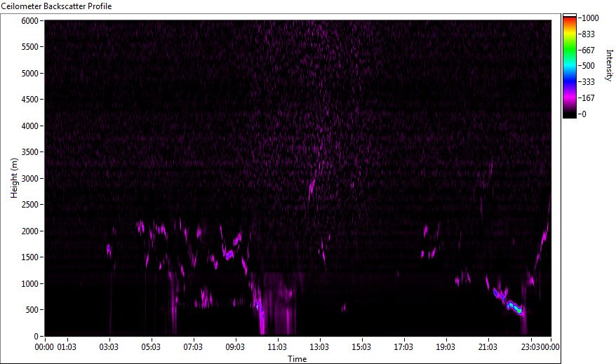Click the 03:03 time tick label
Screen dimensions: 616x364
[x=109, y=347]
